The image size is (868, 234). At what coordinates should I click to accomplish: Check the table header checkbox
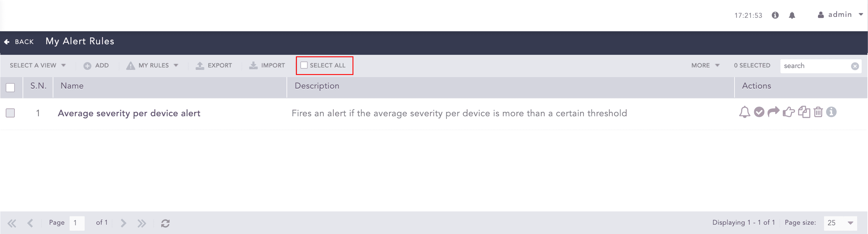click(x=11, y=88)
